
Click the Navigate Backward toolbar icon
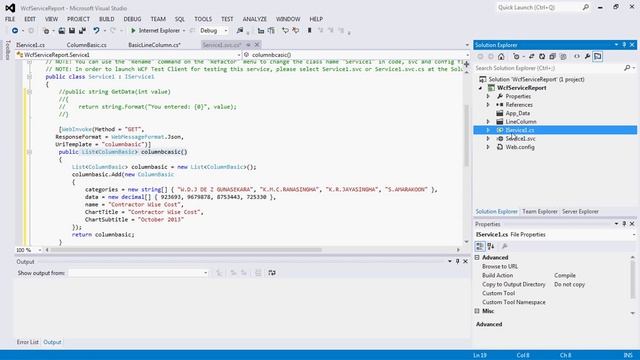[15, 31]
